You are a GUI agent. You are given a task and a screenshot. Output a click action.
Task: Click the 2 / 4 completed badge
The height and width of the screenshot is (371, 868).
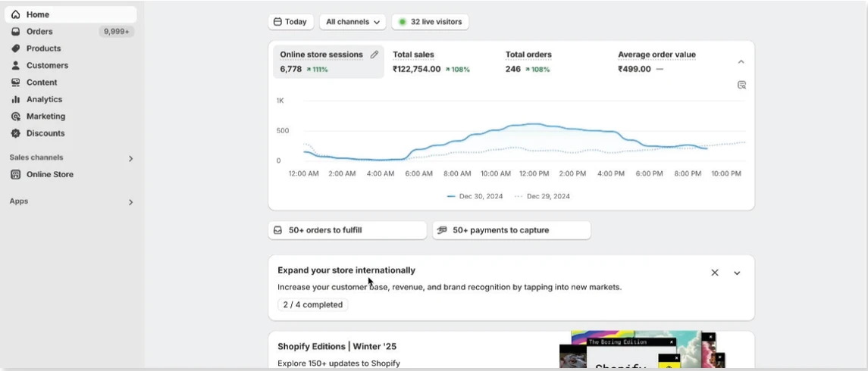point(313,304)
